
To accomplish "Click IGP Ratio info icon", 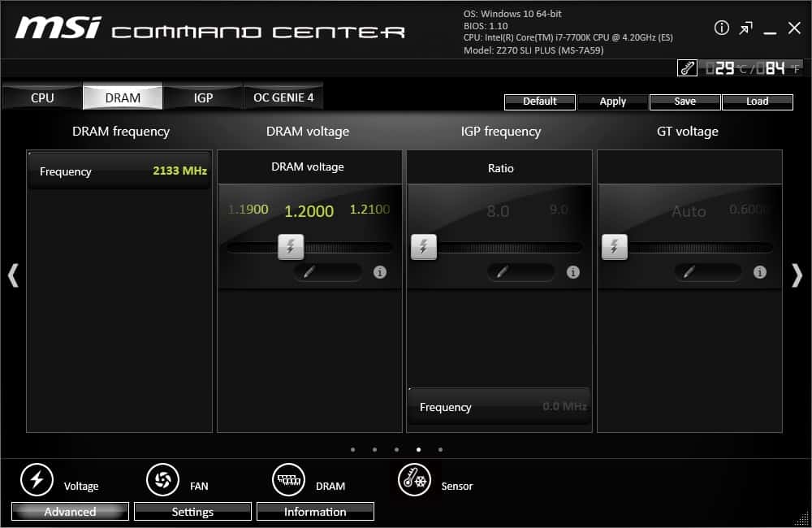I will pyautogui.click(x=572, y=272).
